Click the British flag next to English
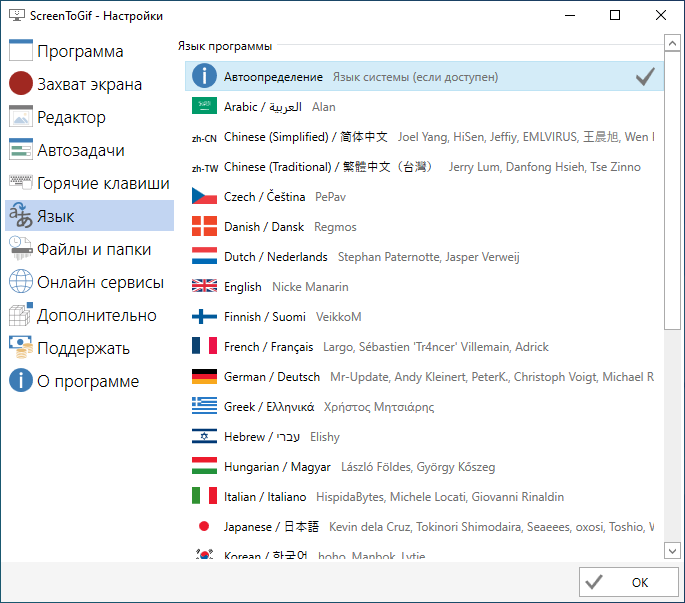685x603 pixels. coord(204,286)
